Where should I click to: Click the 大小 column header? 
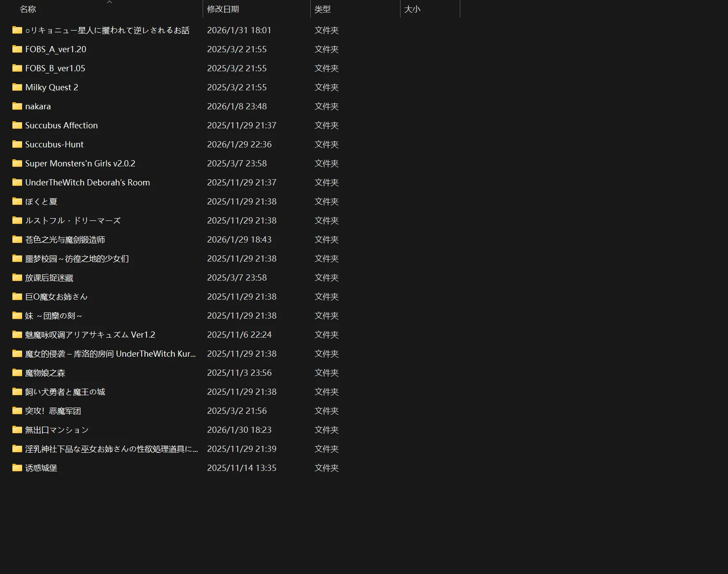pyautogui.click(x=412, y=9)
